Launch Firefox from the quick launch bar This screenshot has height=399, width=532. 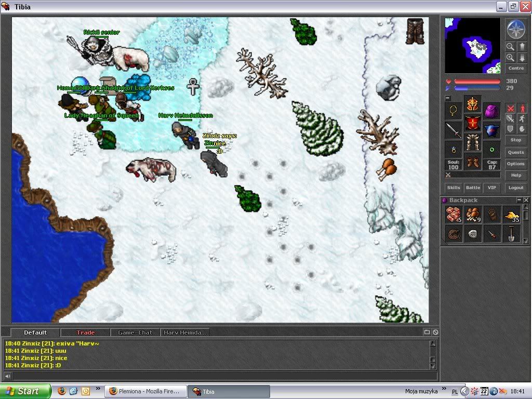pos(62,391)
